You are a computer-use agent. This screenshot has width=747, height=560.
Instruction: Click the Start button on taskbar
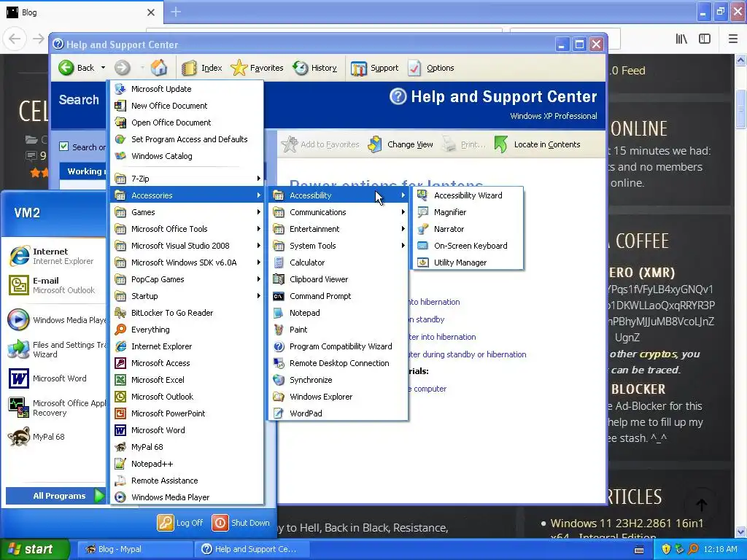pos(34,549)
